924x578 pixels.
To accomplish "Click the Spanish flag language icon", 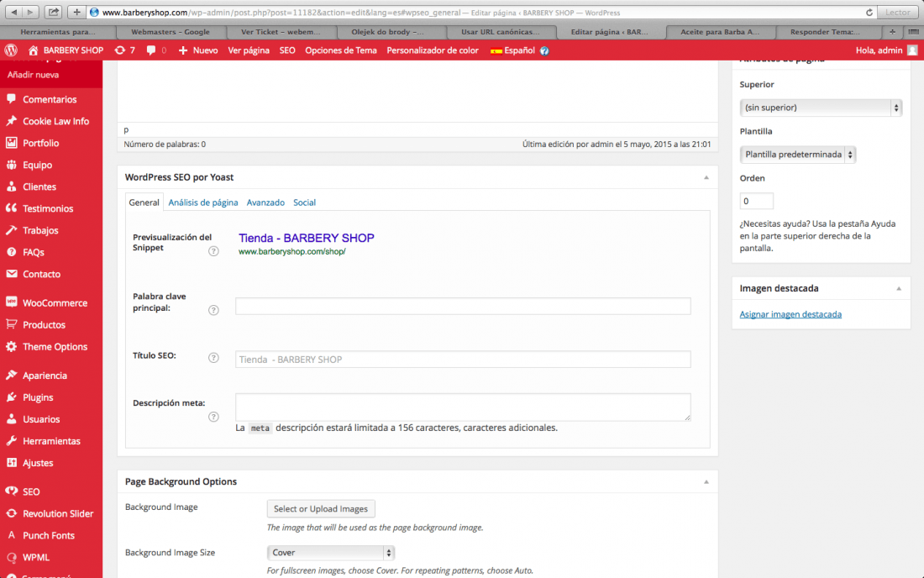I will coord(496,50).
